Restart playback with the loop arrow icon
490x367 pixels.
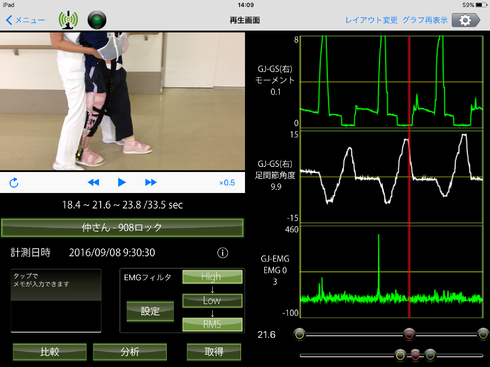pos(14,183)
